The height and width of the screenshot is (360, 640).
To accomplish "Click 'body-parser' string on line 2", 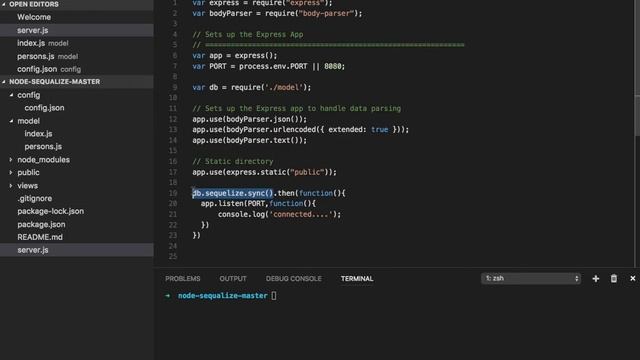I will [x=326, y=13].
